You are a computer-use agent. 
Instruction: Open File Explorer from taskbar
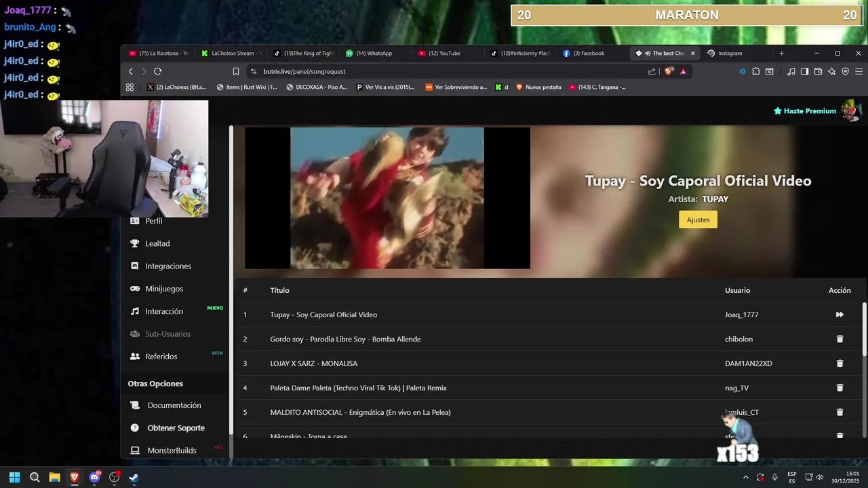[54, 477]
